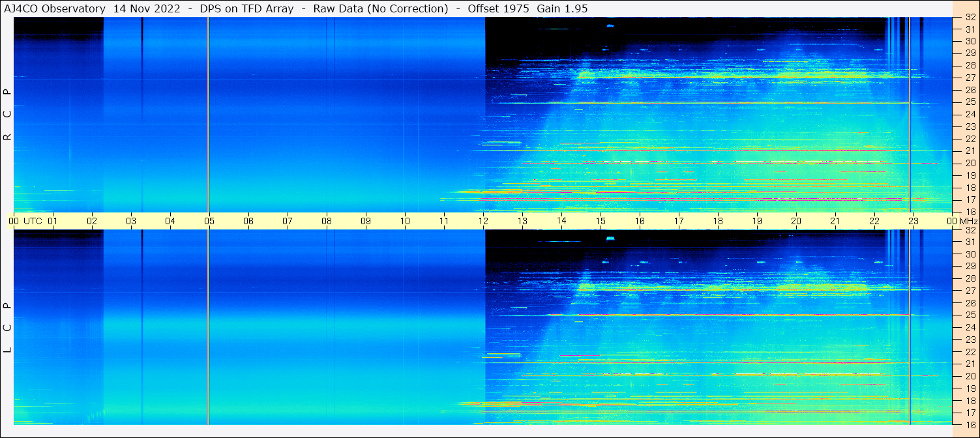Click the 23 MHz label of RCP panel

point(970,126)
